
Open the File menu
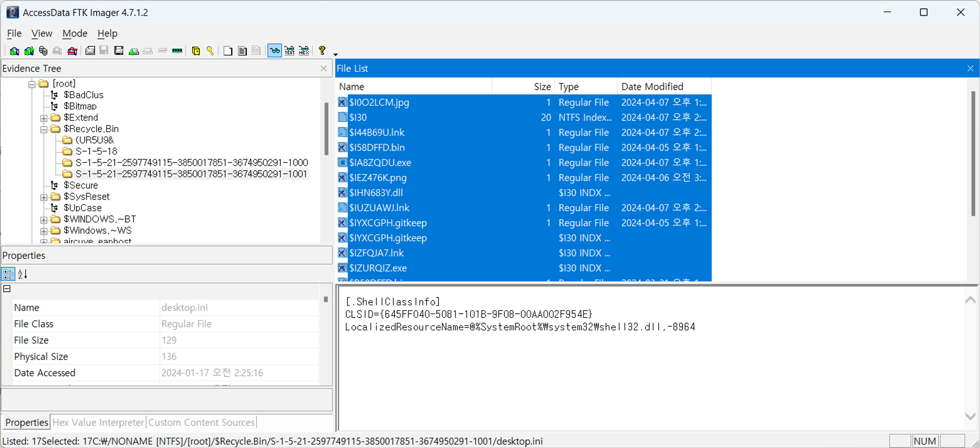pyautogui.click(x=14, y=33)
